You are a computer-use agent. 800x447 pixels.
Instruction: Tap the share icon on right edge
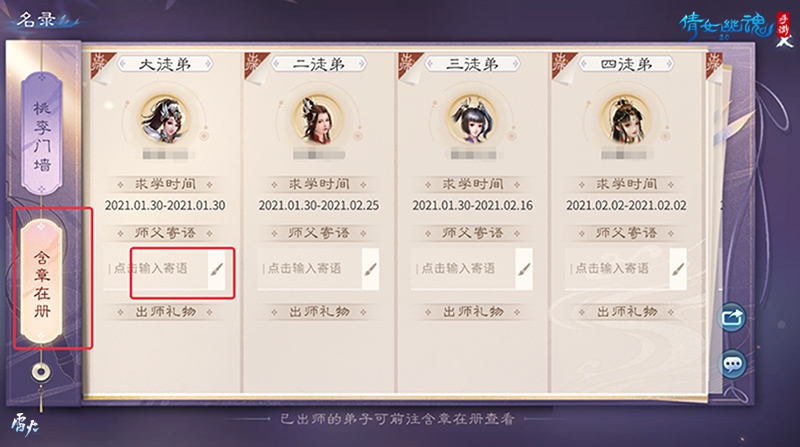[x=732, y=317]
